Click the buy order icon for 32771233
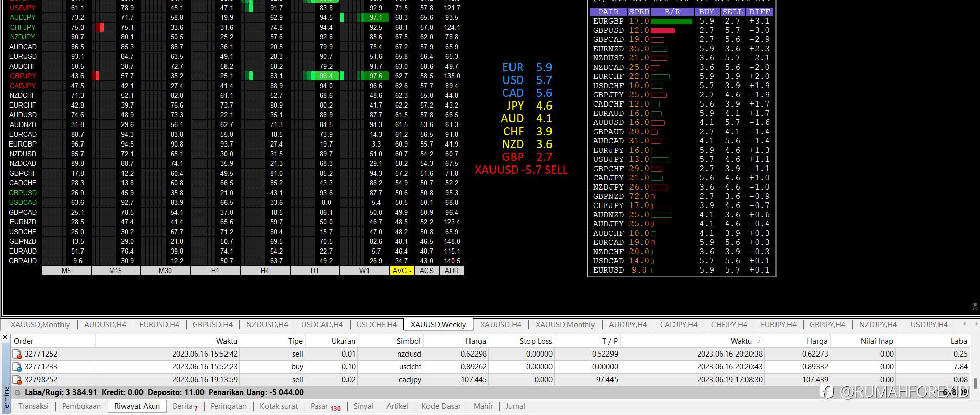This screenshot has width=980, height=415. 17,367
